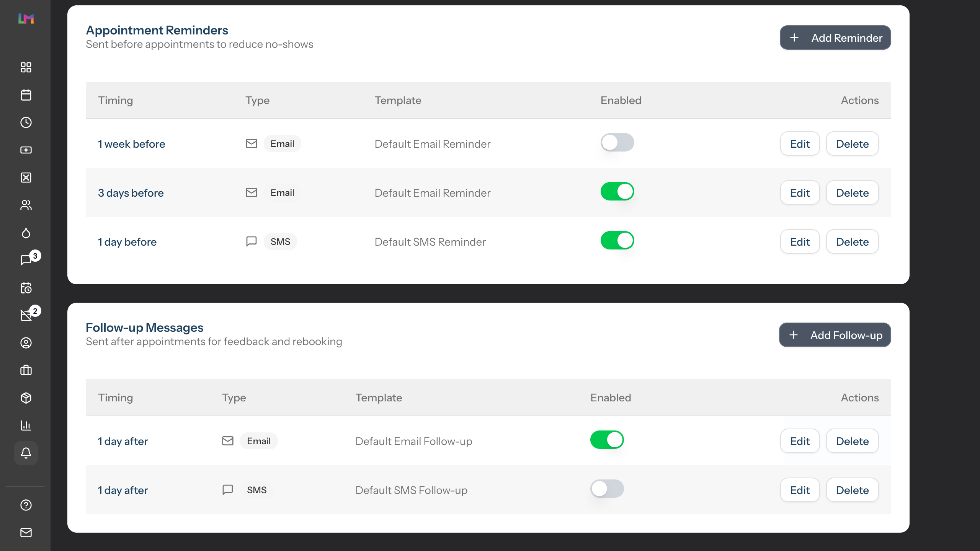Click the LM logo at top left

[26, 18]
